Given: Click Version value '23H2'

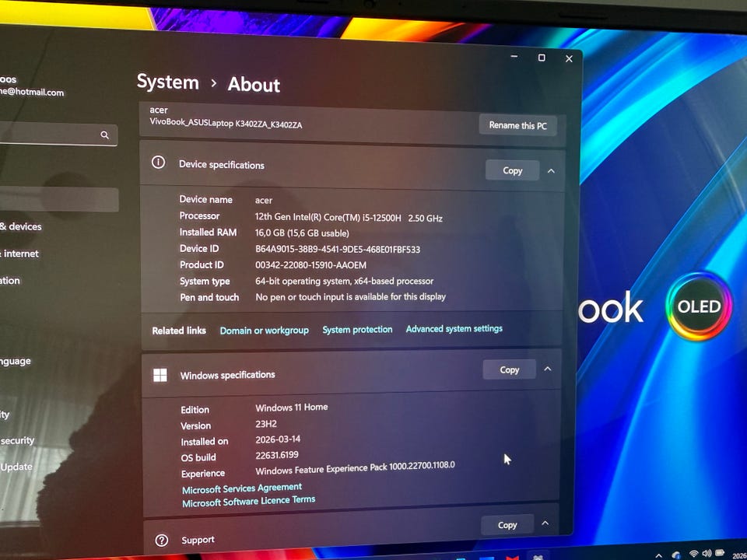Looking at the screenshot, I should pos(266,423).
